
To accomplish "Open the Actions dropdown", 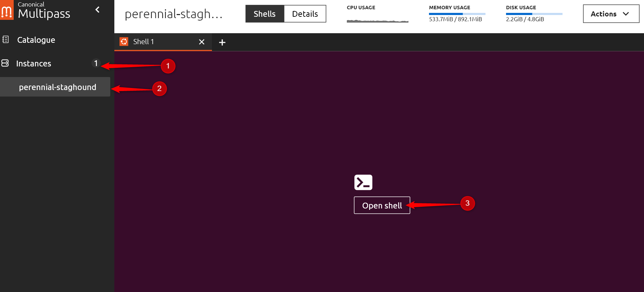I will click(x=611, y=14).
